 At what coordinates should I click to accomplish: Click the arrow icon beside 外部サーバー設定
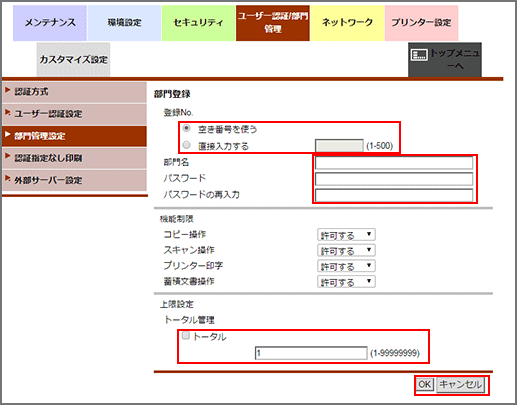[x=8, y=179]
